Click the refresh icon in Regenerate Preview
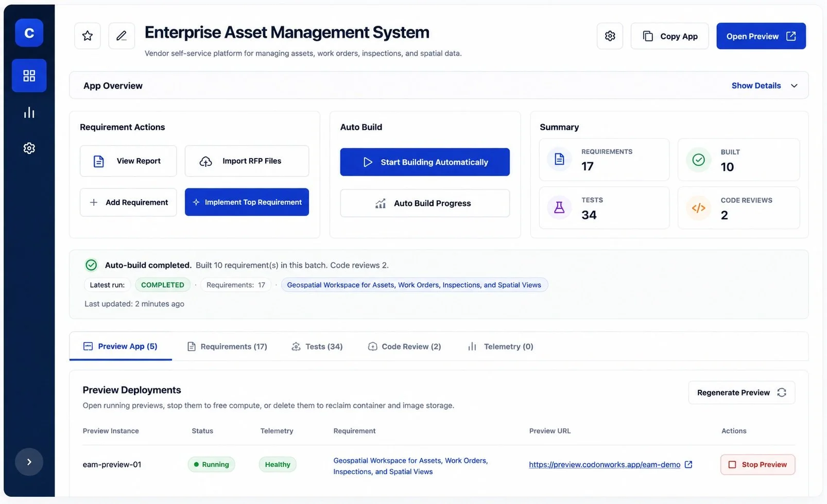Image resolution: width=827 pixels, height=504 pixels. [782, 392]
